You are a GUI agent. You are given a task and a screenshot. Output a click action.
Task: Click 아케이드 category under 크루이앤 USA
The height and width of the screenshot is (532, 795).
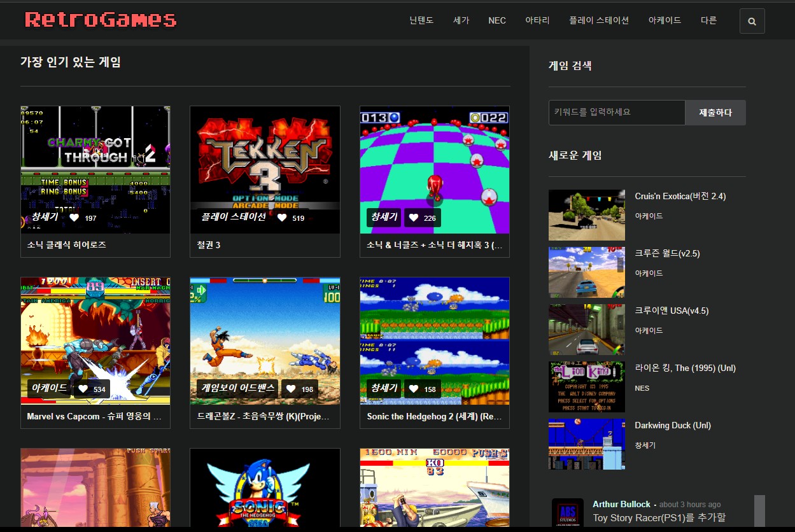click(x=649, y=331)
